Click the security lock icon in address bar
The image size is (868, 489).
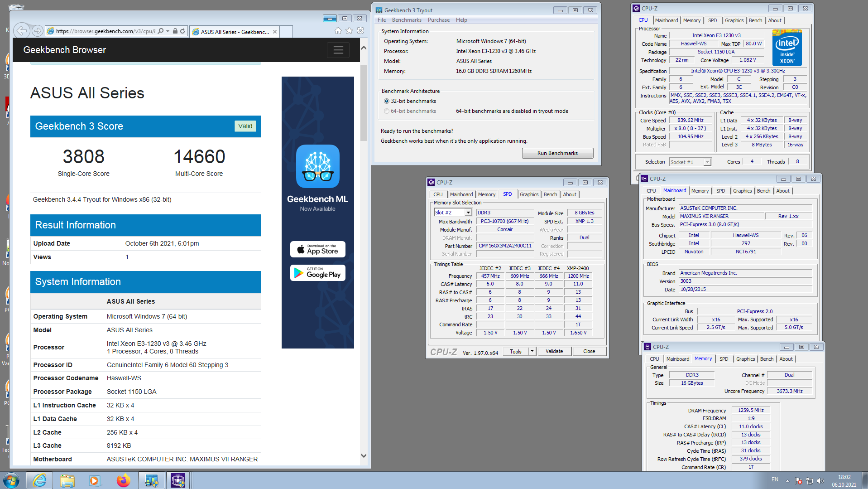(175, 31)
